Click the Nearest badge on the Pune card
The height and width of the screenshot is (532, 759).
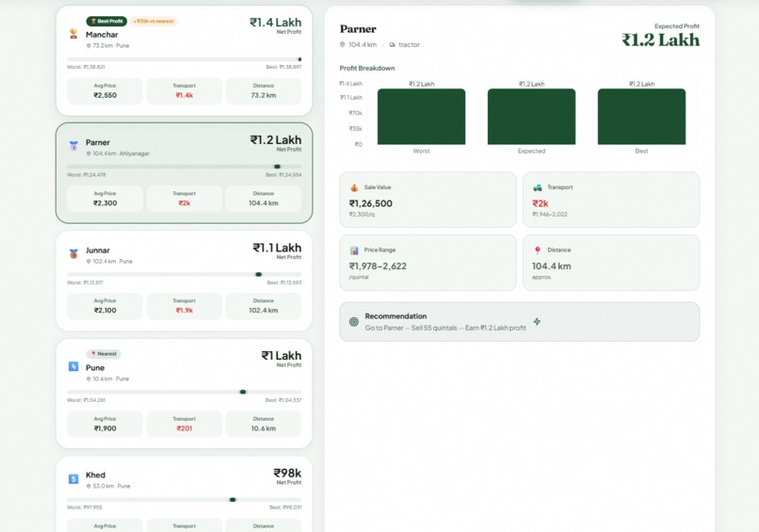pyautogui.click(x=104, y=354)
